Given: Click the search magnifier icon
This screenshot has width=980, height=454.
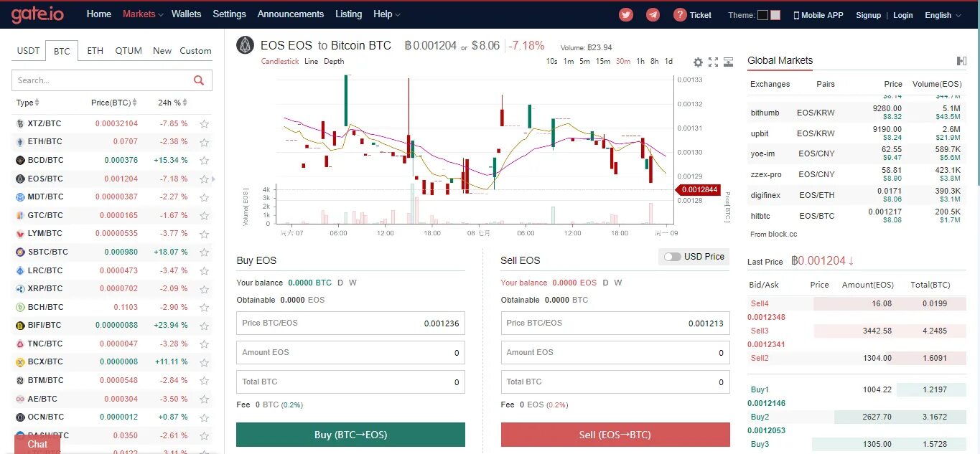Looking at the screenshot, I should coord(199,80).
